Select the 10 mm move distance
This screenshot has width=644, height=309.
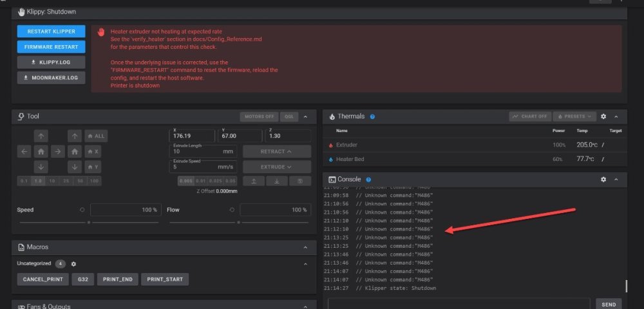click(52, 181)
